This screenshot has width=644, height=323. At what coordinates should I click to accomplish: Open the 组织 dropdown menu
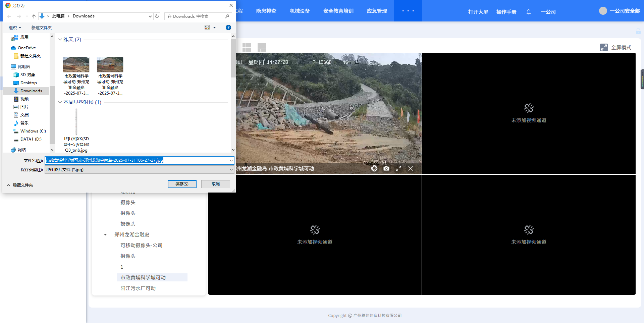(15, 28)
